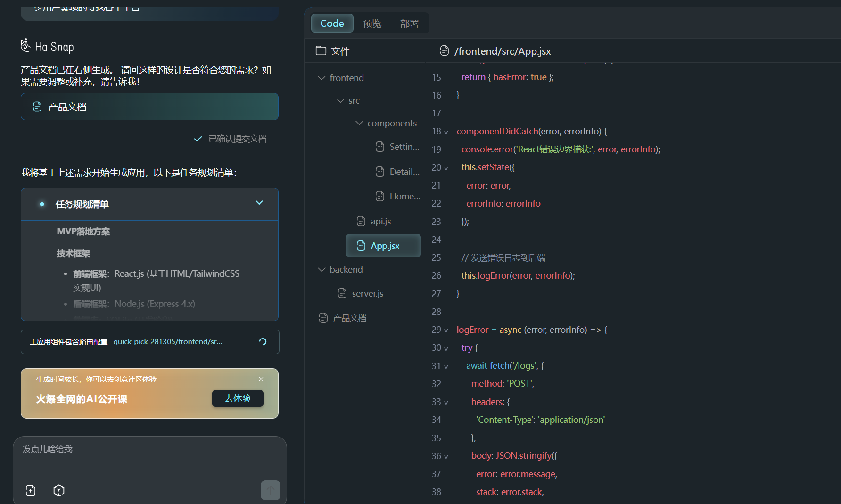Viewport: 841px width, 504px height.
Task: Fold code at line 20 setState
Action: pos(446,168)
